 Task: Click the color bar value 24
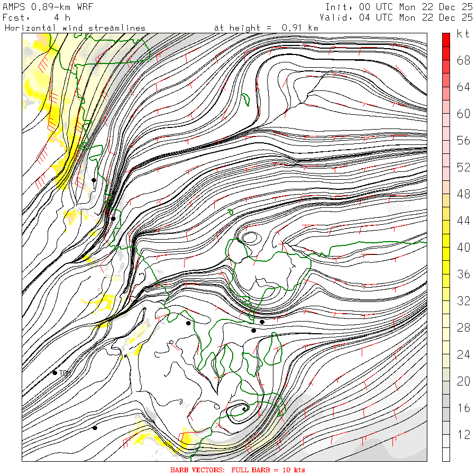pyautogui.click(x=463, y=354)
